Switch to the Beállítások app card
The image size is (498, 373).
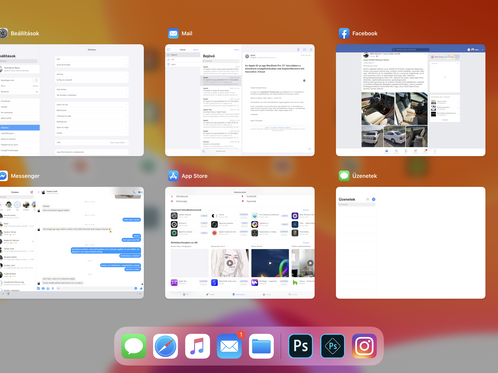(x=72, y=100)
